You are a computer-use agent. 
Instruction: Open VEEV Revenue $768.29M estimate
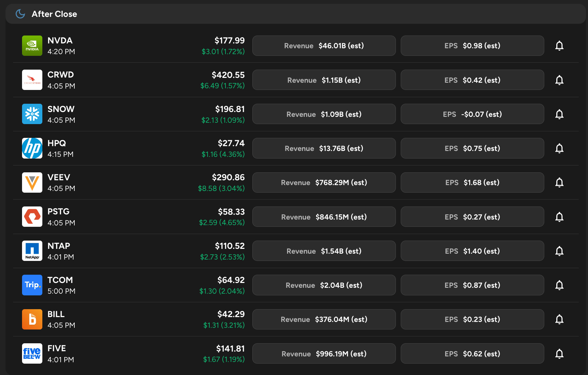(x=324, y=182)
